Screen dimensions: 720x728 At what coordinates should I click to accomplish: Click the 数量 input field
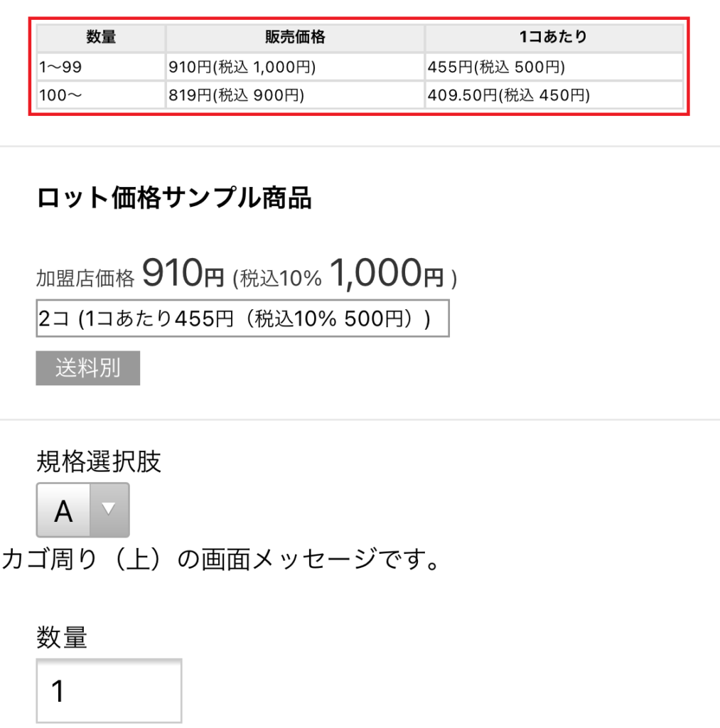[x=109, y=690]
